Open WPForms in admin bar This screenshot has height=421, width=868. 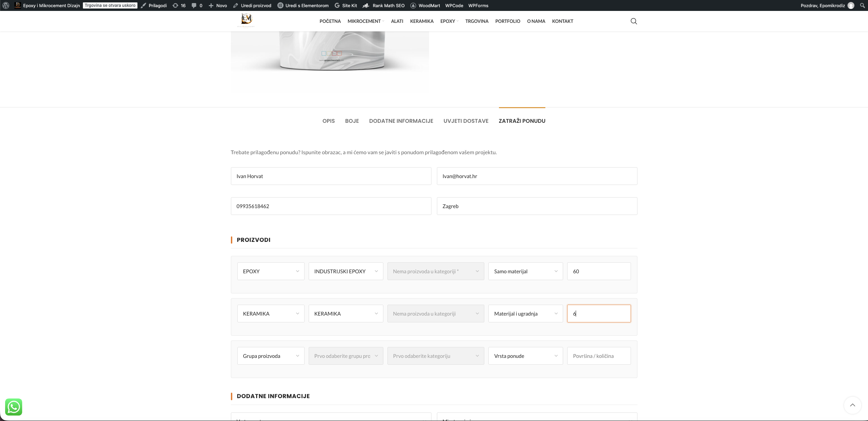478,5
